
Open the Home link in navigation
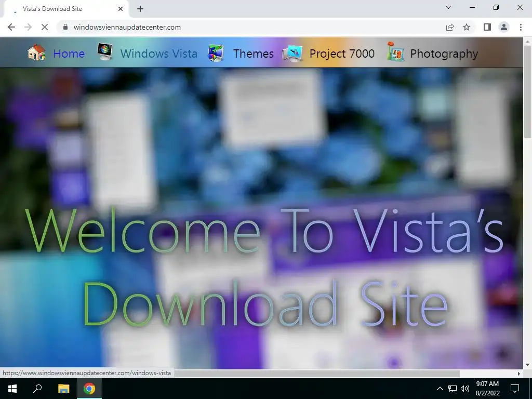coord(69,54)
